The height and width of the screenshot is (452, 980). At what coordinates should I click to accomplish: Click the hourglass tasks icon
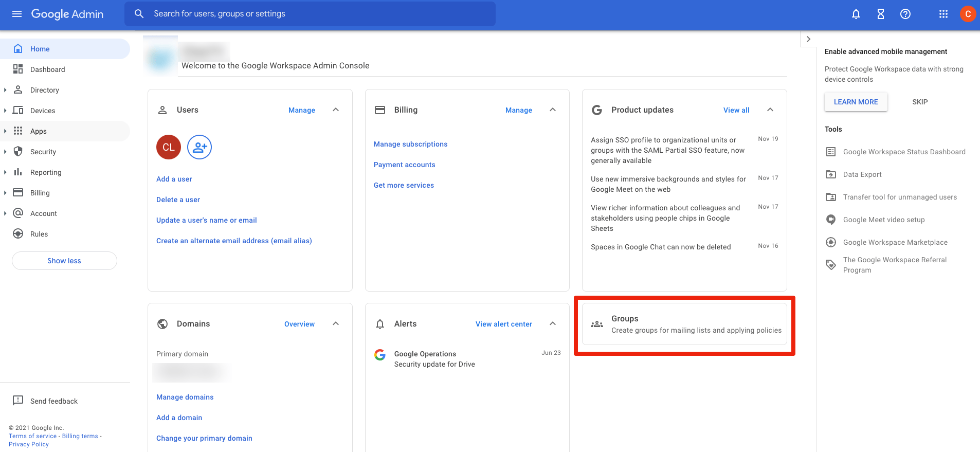click(880, 14)
